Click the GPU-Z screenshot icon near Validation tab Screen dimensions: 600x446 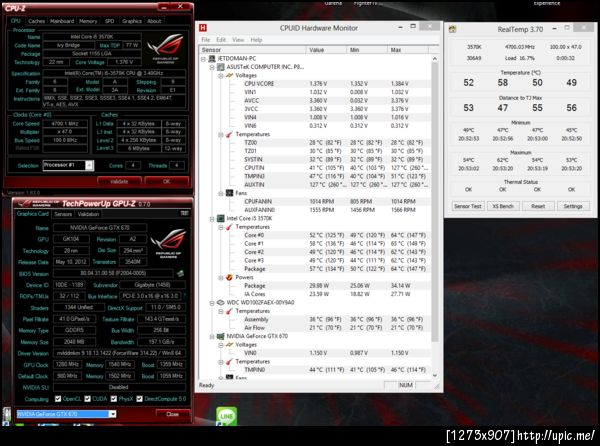(x=184, y=213)
